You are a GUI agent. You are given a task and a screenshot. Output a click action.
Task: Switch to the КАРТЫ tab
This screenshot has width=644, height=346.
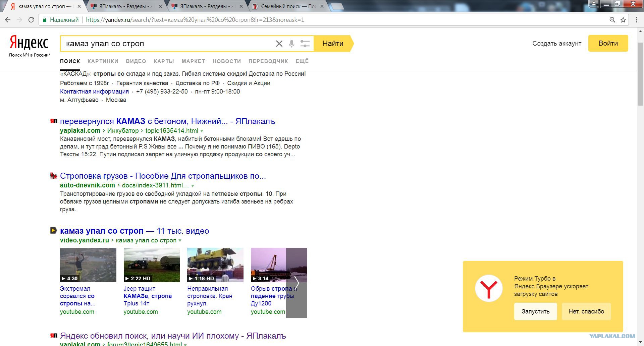164,61
